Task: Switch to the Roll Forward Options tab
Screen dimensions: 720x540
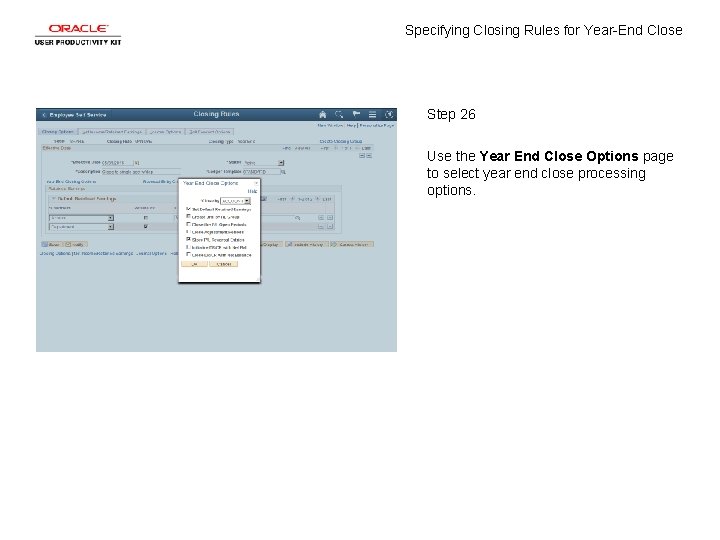Action: click(x=209, y=132)
